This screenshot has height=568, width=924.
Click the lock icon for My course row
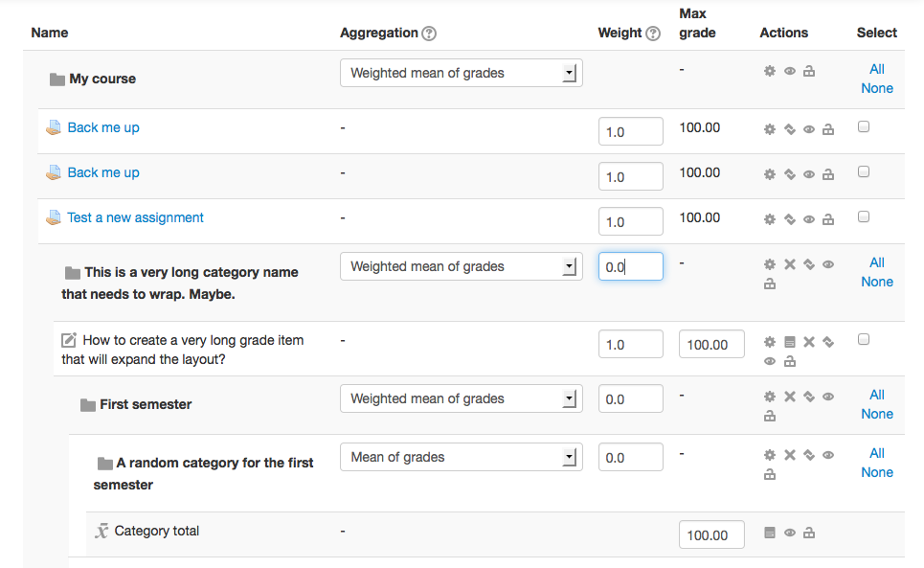[x=809, y=71]
